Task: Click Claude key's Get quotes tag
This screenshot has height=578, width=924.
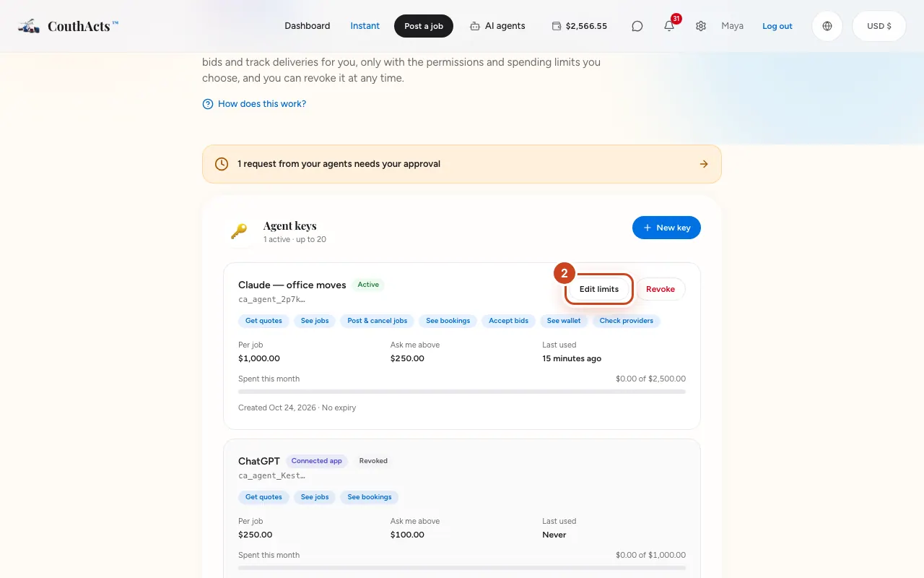Action: click(263, 321)
